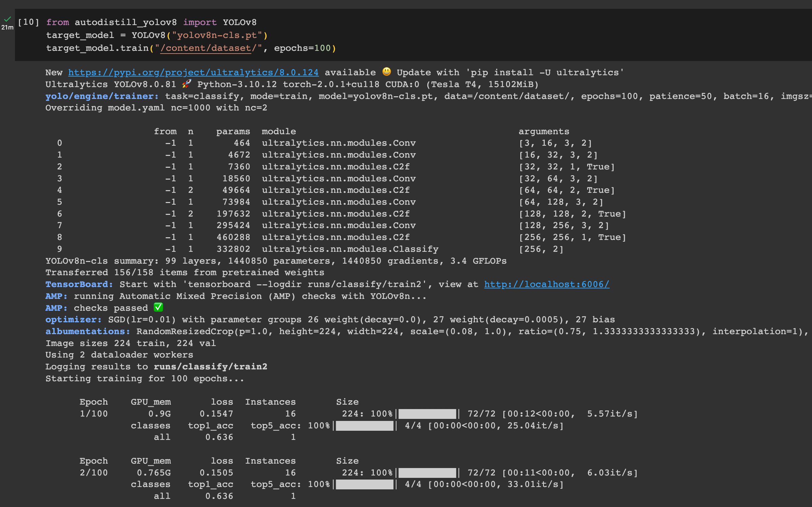Click the import keyword in first code line

click(199, 22)
